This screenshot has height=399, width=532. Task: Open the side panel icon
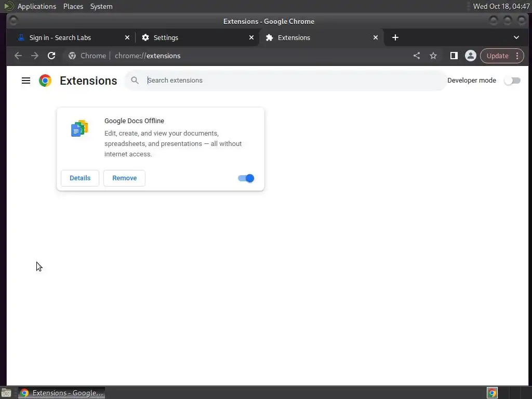[454, 56]
